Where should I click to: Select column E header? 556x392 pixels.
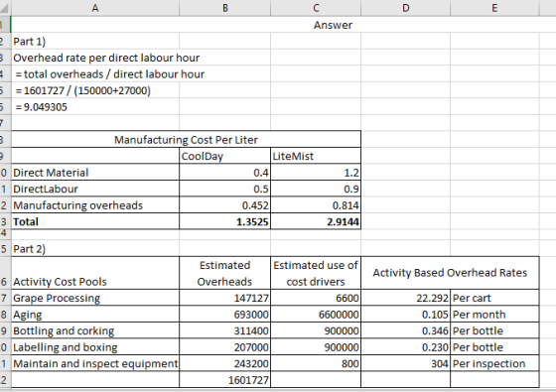coord(494,8)
